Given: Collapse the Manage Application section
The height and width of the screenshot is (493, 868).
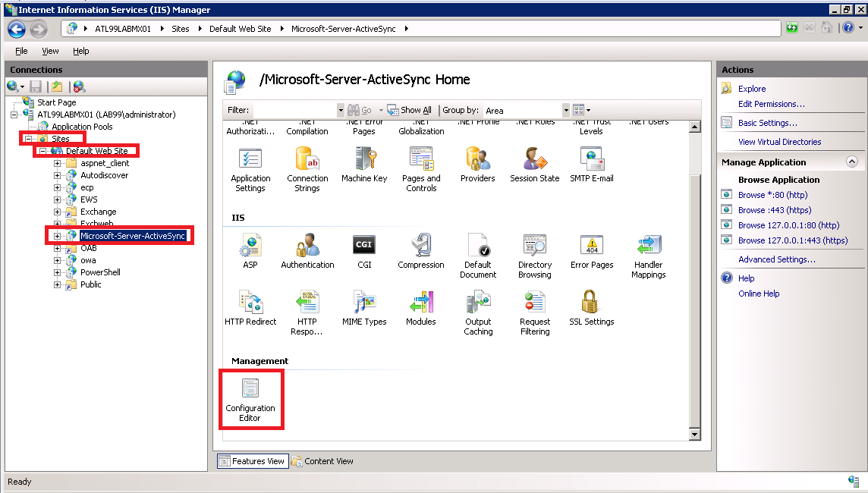Looking at the screenshot, I should point(852,162).
